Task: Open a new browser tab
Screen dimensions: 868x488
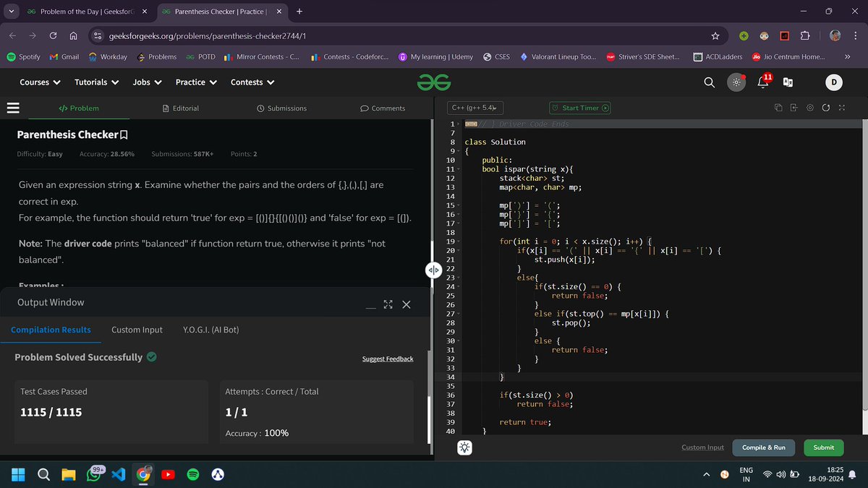Action: coord(299,11)
